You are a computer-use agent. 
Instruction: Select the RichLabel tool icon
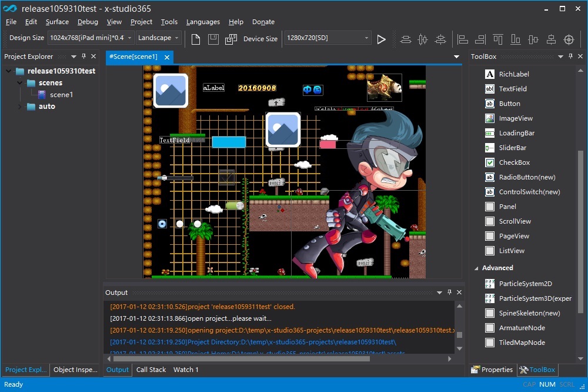click(490, 74)
